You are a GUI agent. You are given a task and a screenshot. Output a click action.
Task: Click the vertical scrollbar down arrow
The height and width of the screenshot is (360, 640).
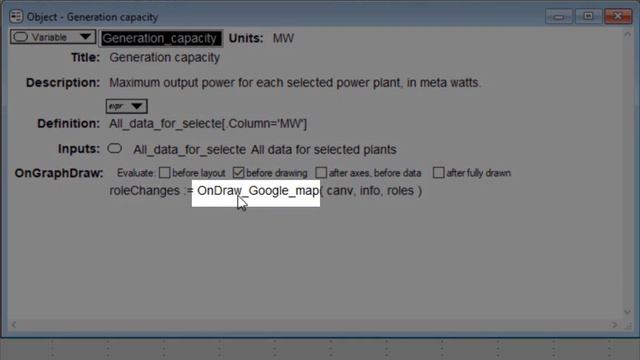pos(627,312)
